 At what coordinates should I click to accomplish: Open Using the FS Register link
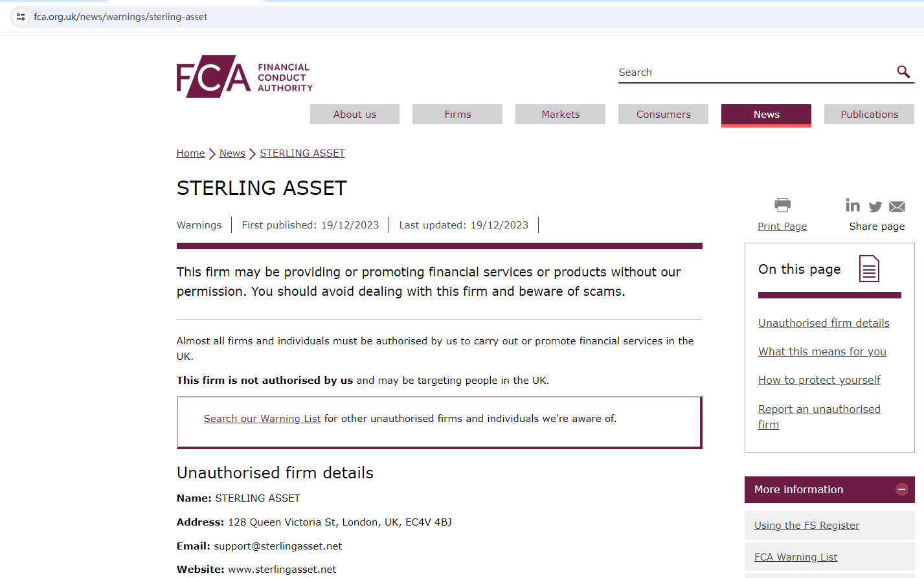pos(807,526)
